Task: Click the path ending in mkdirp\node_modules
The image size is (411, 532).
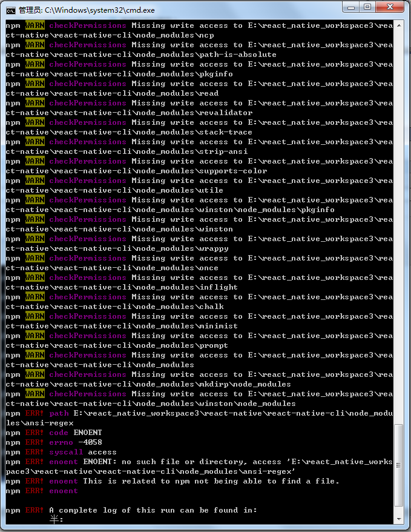Action: [x=148, y=384]
